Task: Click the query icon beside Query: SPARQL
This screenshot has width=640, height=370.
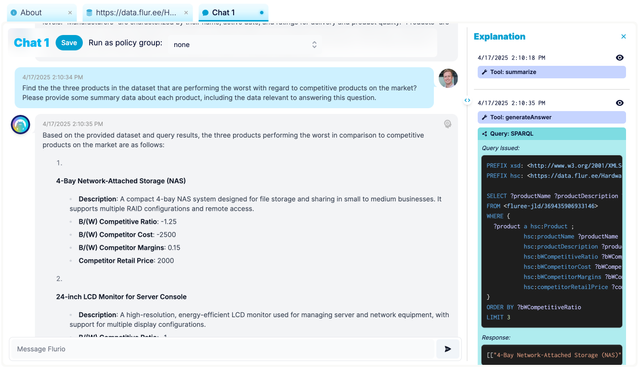Action: (484, 134)
